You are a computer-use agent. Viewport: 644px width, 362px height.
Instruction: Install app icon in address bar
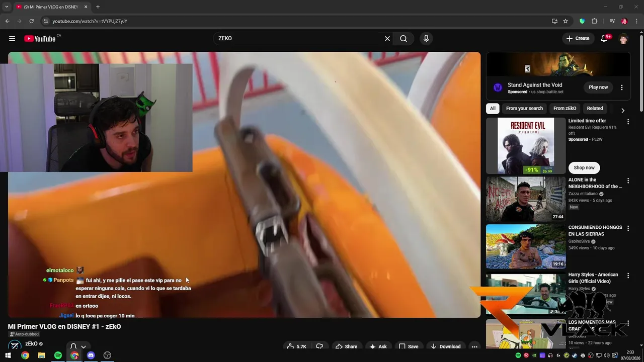point(554,21)
